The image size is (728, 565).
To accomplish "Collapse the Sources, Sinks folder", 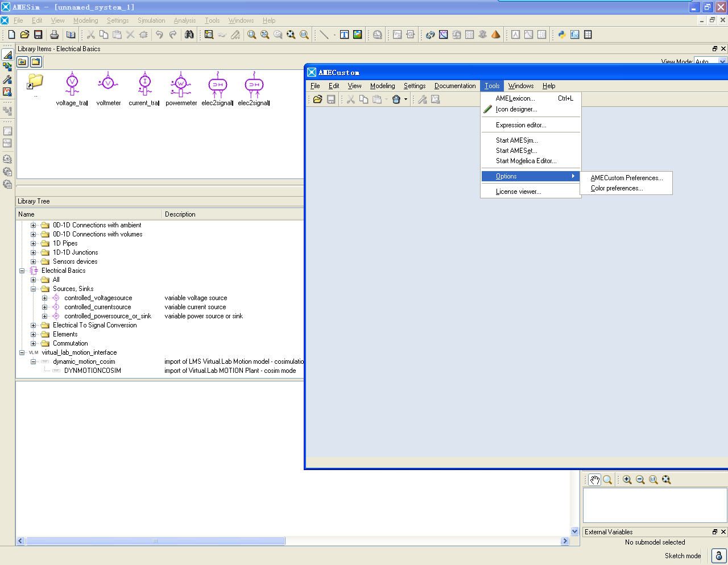I will 33,289.
